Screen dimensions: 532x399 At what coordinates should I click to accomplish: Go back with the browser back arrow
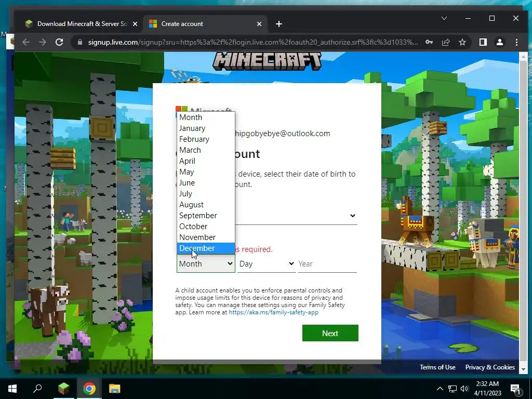click(x=26, y=43)
